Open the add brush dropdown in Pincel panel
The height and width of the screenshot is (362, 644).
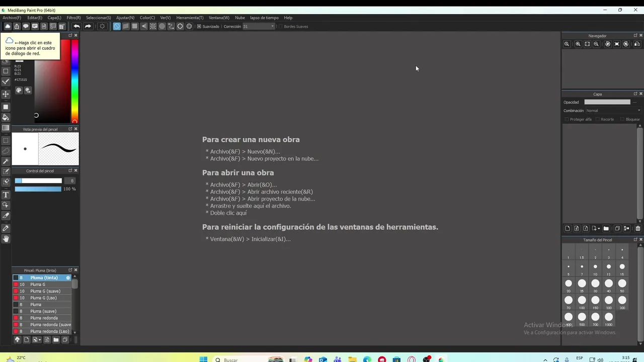(x=39, y=340)
